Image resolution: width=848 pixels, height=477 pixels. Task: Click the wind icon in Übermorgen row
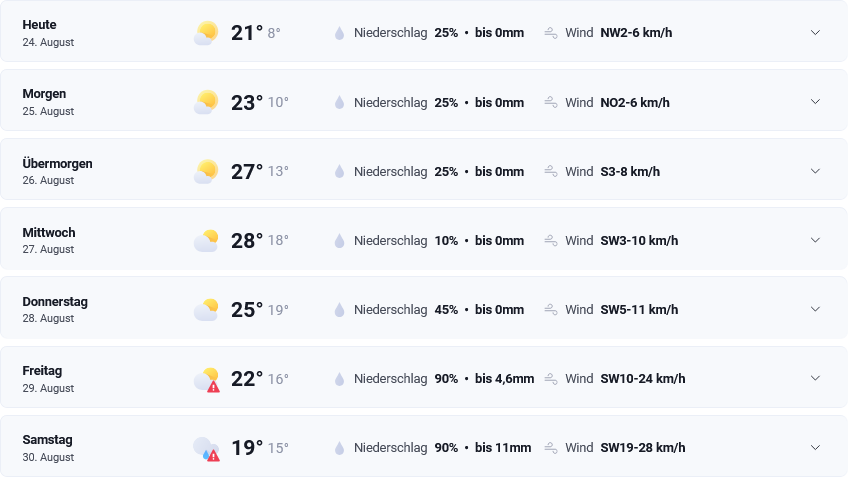click(x=551, y=171)
